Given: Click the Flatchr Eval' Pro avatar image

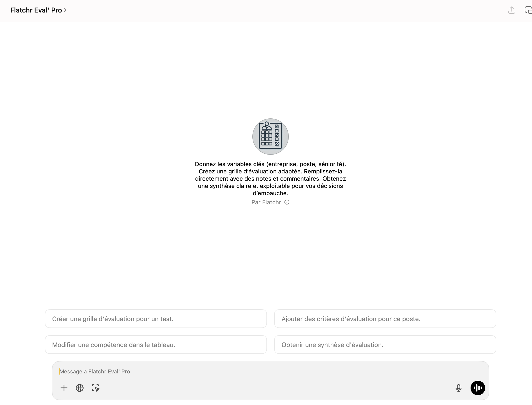Looking at the screenshot, I should (270, 136).
